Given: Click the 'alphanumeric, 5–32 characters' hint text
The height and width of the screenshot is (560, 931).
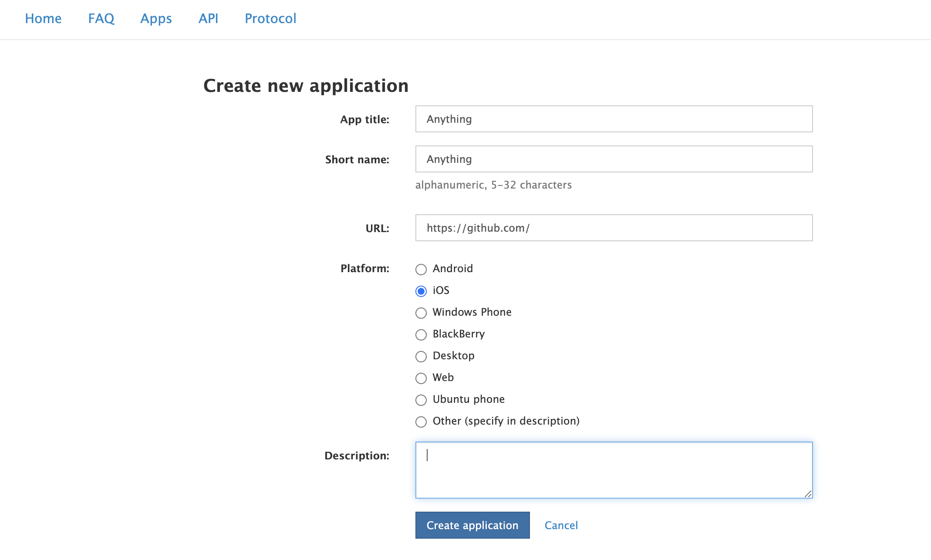Looking at the screenshot, I should pyautogui.click(x=493, y=185).
